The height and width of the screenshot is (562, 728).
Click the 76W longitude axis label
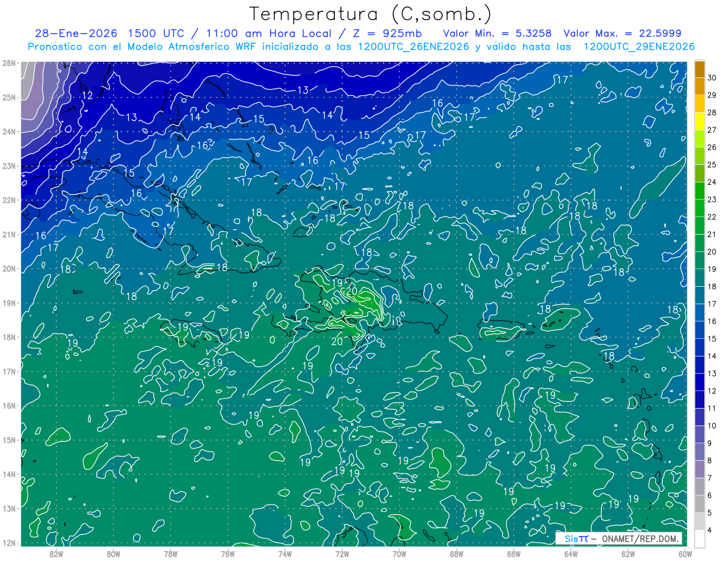(x=227, y=554)
